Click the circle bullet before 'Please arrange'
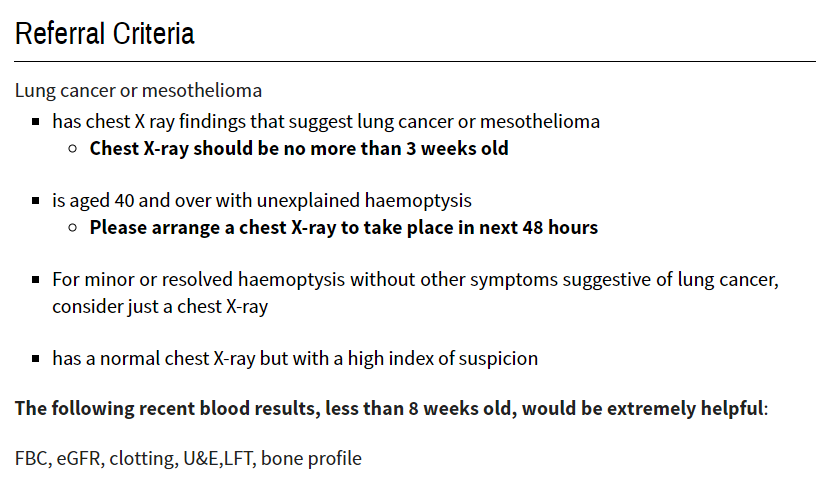This screenshot has width=823, height=493. click(x=73, y=228)
